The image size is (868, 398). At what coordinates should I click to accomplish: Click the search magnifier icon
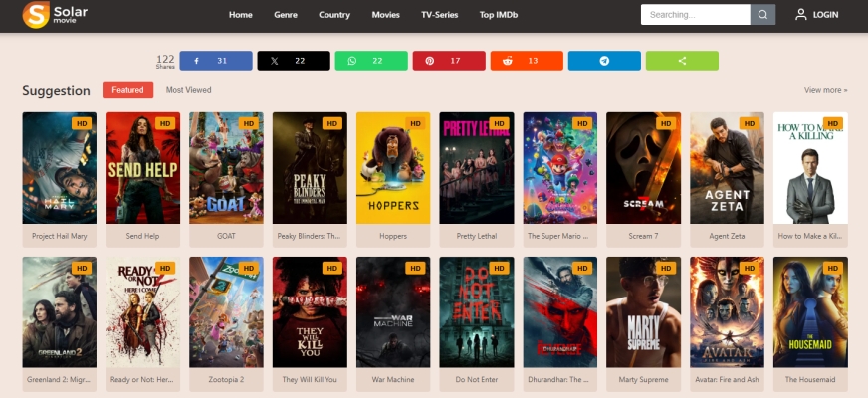pyautogui.click(x=762, y=15)
